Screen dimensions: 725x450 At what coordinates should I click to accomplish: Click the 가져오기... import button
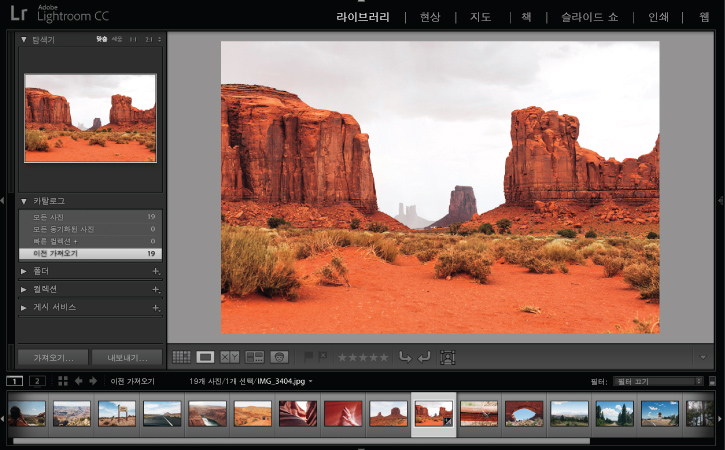coord(53,358)
